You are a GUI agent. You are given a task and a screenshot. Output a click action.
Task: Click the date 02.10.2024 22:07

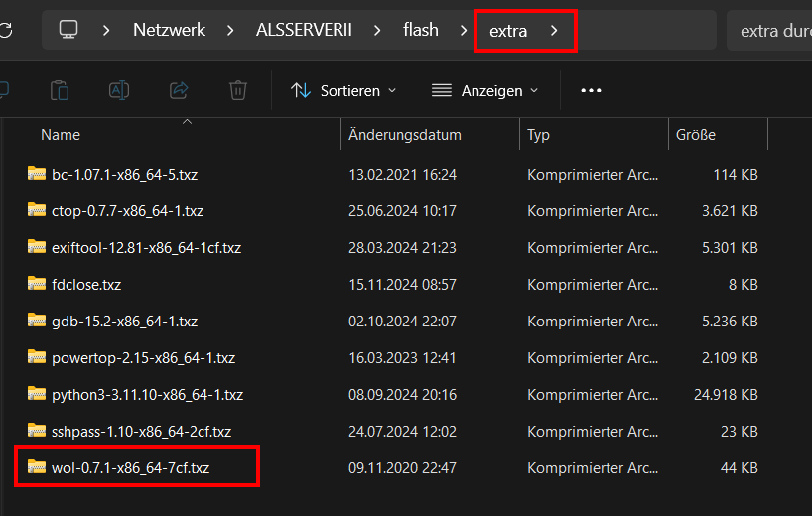[402, 322]
